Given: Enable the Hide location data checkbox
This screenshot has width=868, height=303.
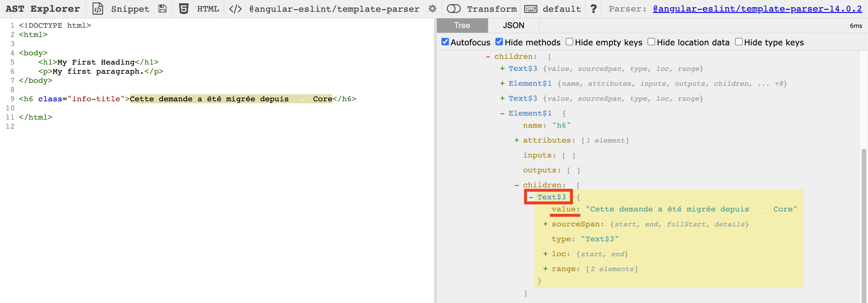Looking at the screenshot, I should click(x=651, y=42).
